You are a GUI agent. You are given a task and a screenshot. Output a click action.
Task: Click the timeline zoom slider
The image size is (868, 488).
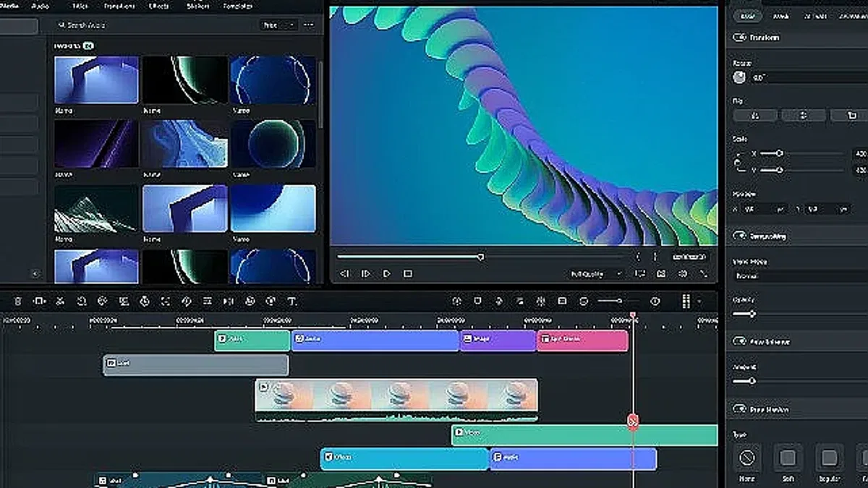[x=619, y=301]
